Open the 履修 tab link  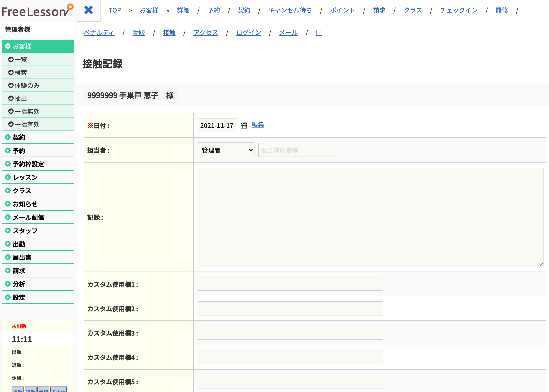(502, 10)
